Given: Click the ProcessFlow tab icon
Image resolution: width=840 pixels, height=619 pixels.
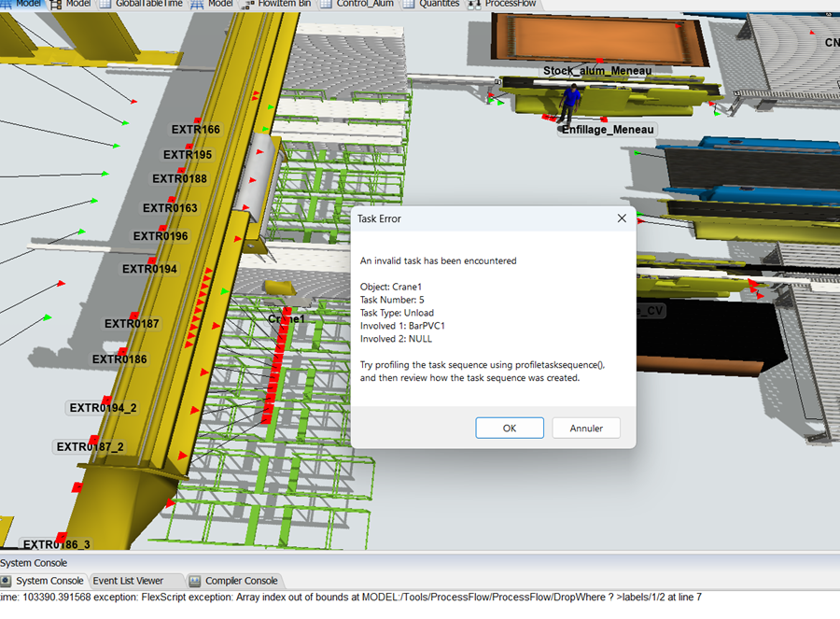Looking at the screenshot, I should tap(474, 4).
